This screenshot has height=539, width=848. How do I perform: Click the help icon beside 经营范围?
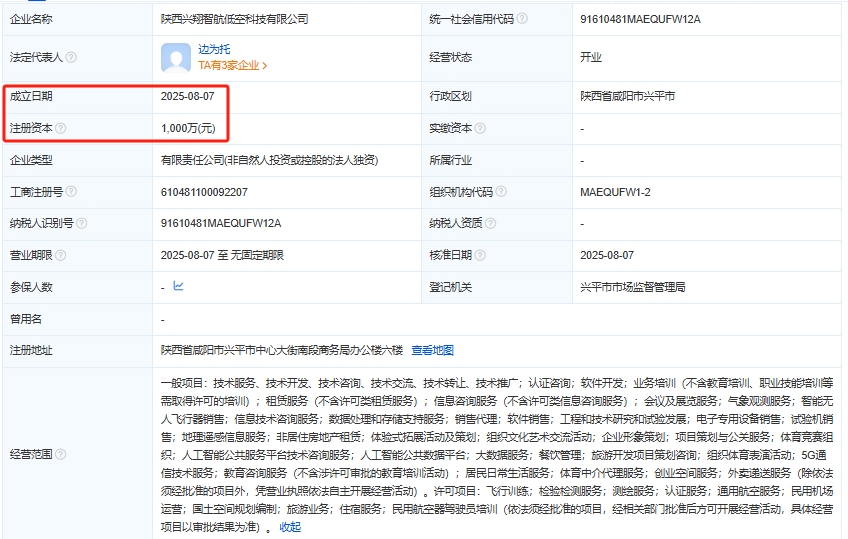[61, 454]
